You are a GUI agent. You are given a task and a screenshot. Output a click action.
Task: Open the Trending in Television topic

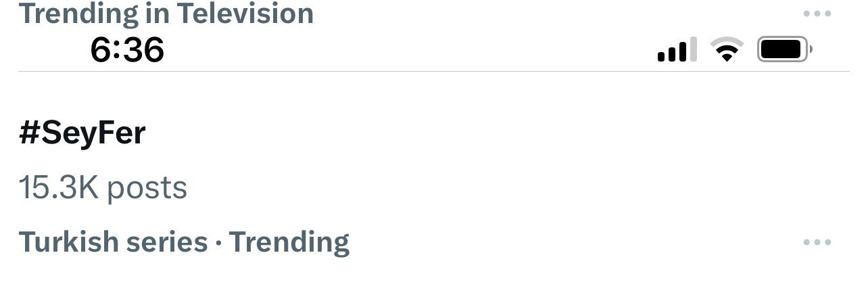pos(166,13)
